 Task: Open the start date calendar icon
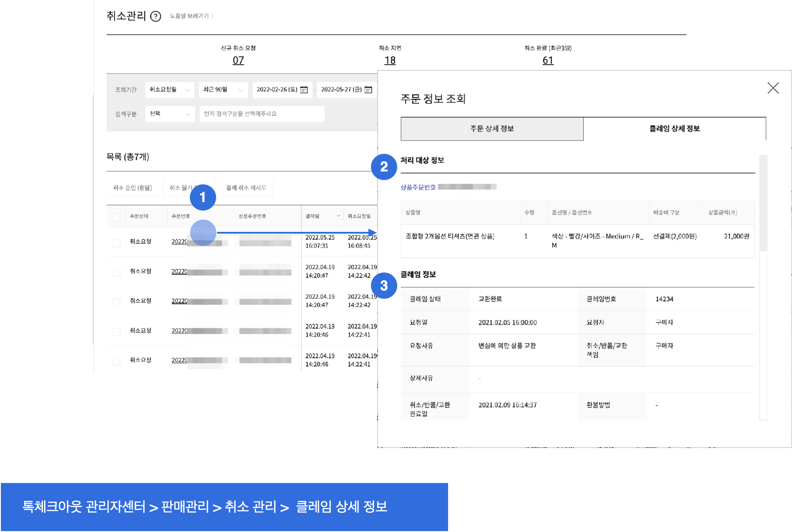coord(304,90)
